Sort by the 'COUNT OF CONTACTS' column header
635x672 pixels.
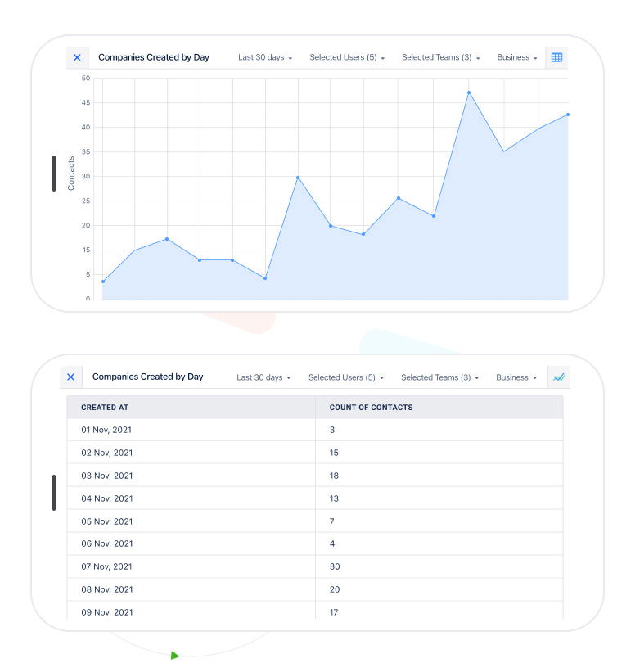tap(368, 407)
